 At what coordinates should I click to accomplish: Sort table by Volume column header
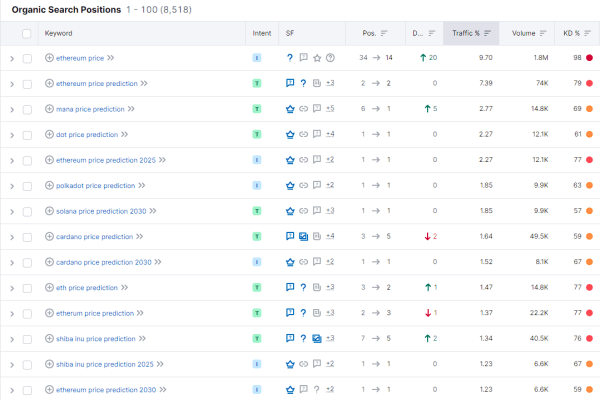528,33
